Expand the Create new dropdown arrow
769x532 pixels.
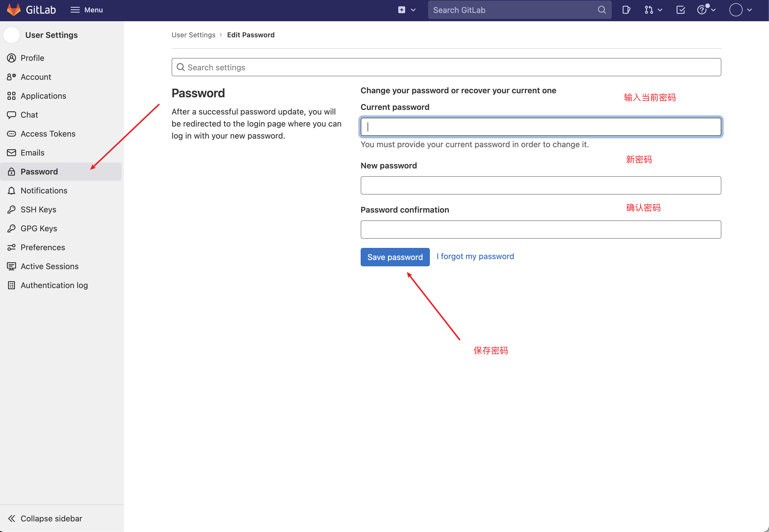(413, 11)
